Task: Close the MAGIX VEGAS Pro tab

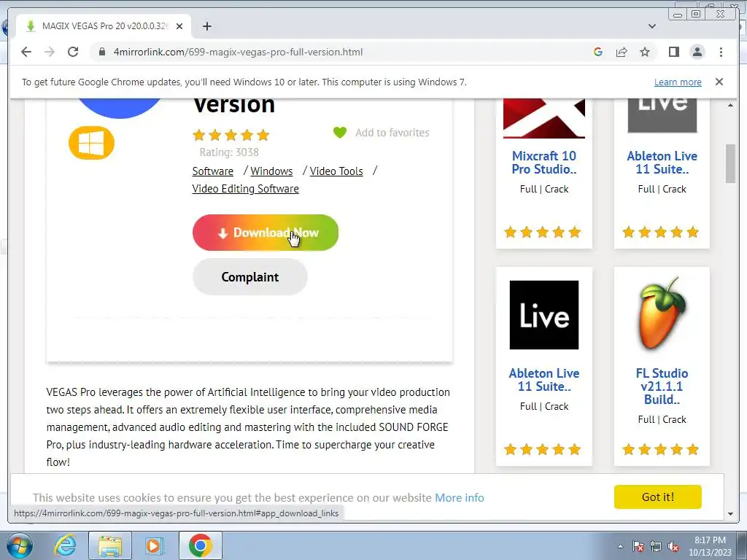Action: point(179,26)
